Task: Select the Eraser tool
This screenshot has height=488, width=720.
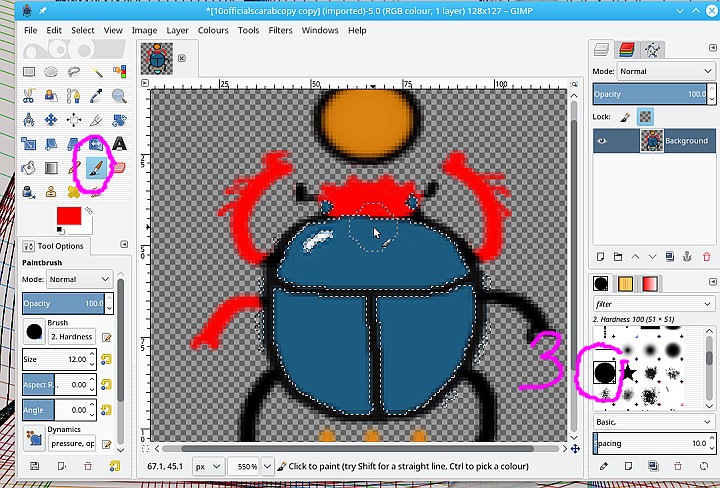Action: tap(119, 168)
